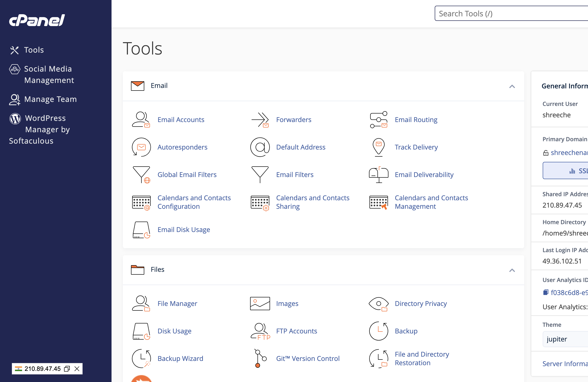Open the Email Disk Usage link
Screen dimensions: 588x382
click(x=184, y=229)
